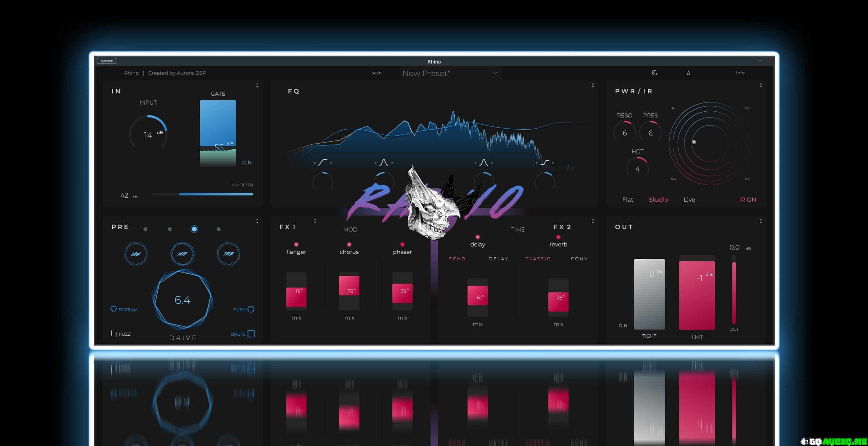The height and width of the screenshot is (446, 868).
Task: Select Live power amp mode
Action: click(x=689, y=200)
